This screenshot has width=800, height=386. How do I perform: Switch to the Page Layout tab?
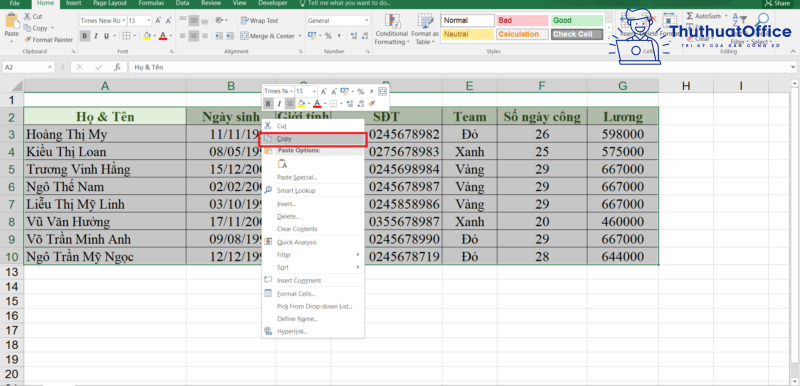pos(110,3)
